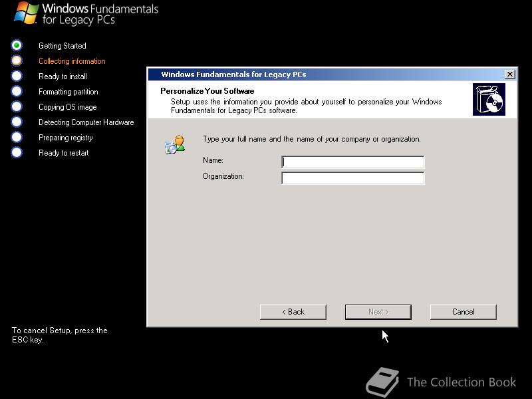Click the 'Copying OS image' step text
Image resolution: width=532 pixels, height=399 pixels.
pyautogui.click(x=68, y=107)
